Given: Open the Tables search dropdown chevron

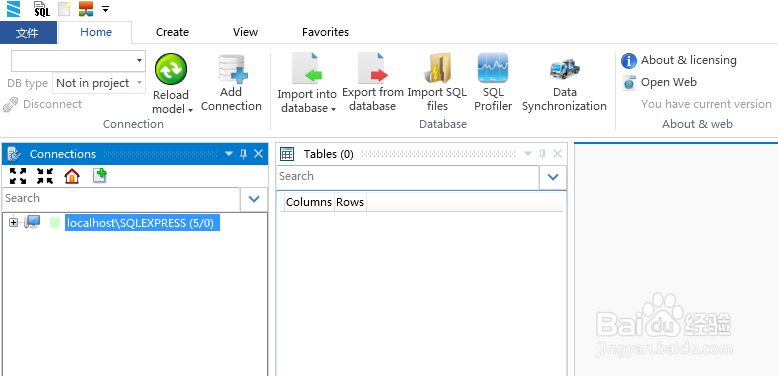Looking at the screenshot, I should click(553, 177).
